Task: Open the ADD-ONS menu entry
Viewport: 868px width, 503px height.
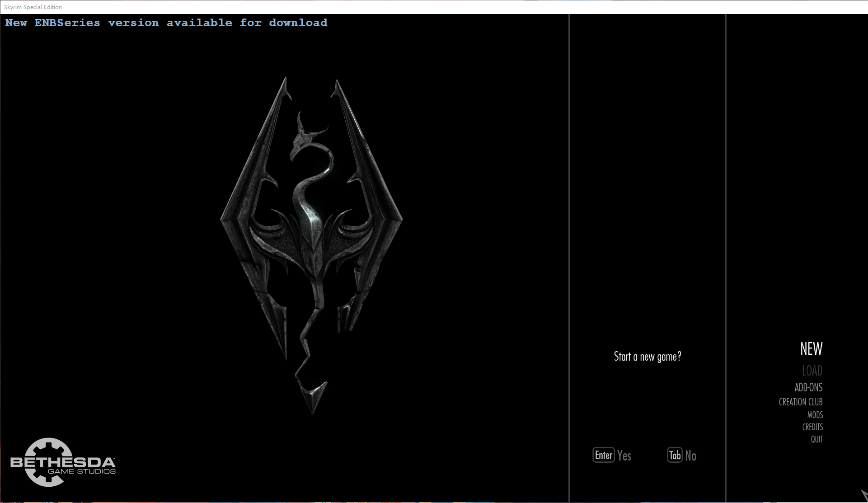Action: [808, 387]
